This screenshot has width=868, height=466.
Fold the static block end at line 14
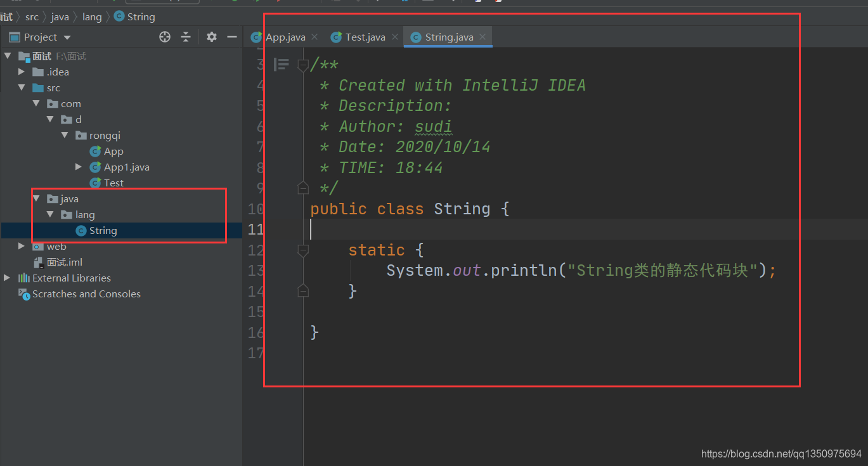pyautogui.click(x=303, y=291)
